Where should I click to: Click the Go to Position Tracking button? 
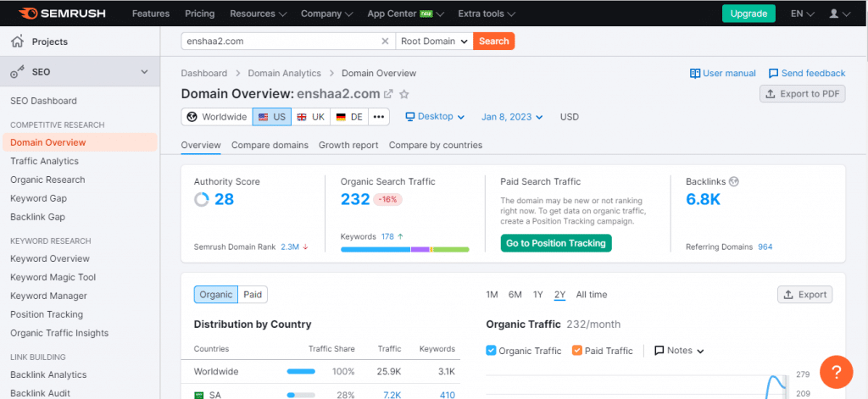(555, 243)
